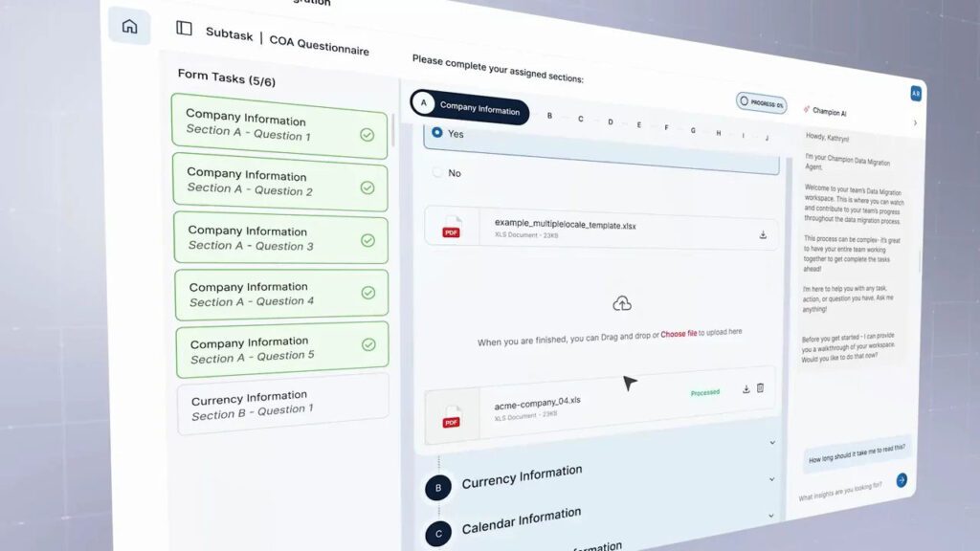Send the chat message with arrow button

click(x=901, y=480)
